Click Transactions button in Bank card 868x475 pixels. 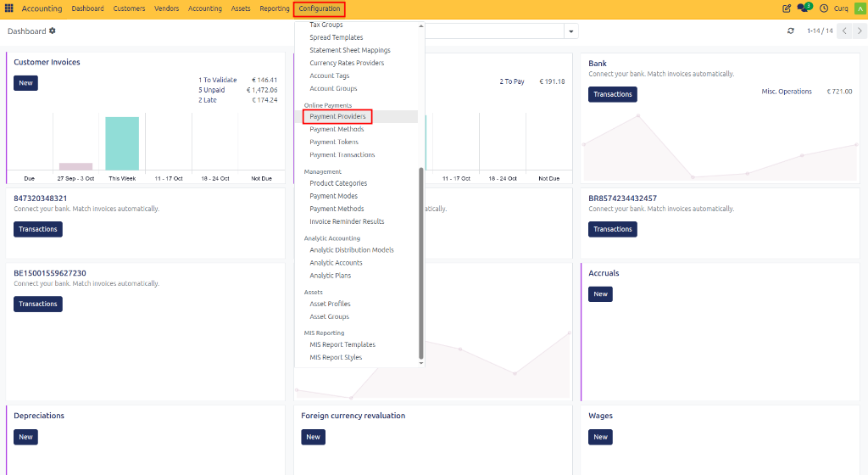(612, 94)
